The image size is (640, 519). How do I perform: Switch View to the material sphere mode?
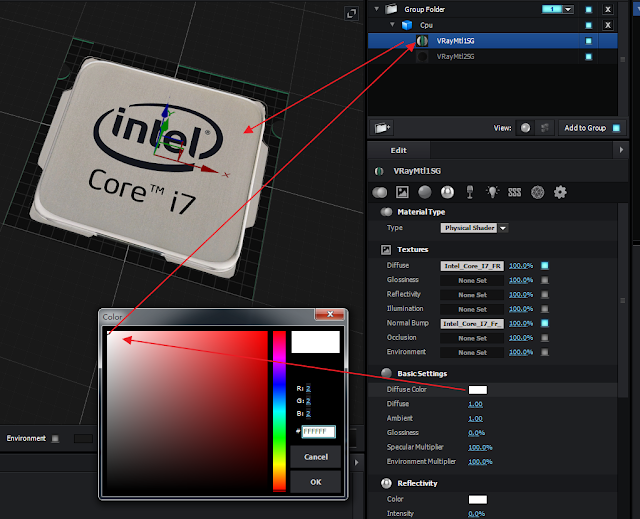pos(525,128)
